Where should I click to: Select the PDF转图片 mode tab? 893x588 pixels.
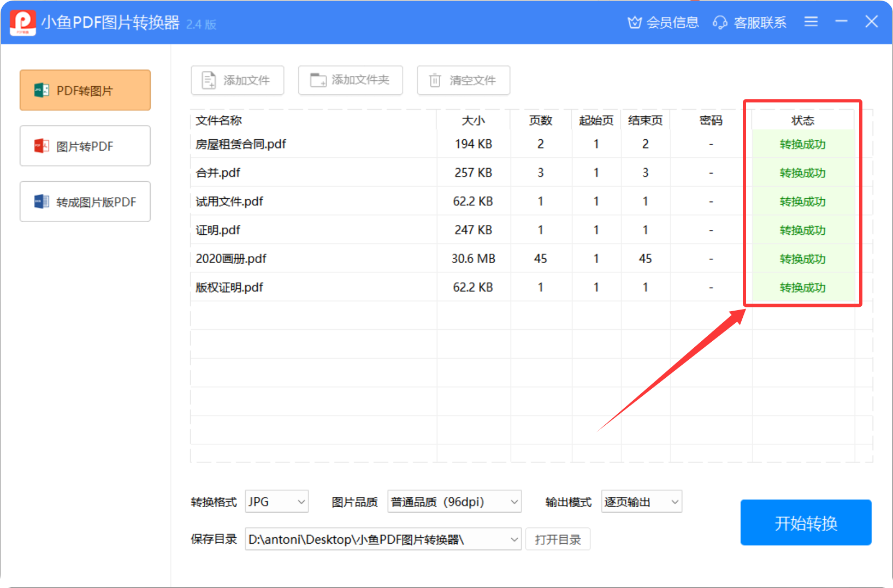point(85,90)
